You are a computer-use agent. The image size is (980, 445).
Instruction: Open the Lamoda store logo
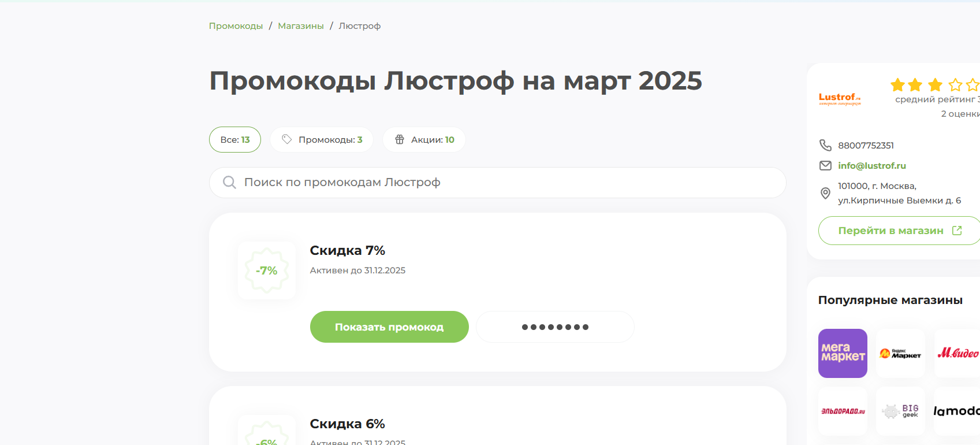(x=957, y=411)
